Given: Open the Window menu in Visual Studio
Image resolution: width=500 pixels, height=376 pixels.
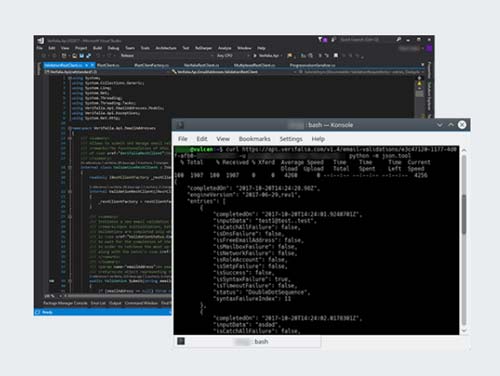Looking at the screenshot, I should [244, 48].
